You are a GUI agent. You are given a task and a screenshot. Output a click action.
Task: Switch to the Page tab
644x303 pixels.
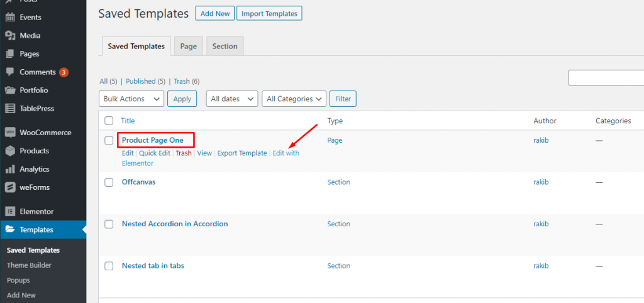pyautogui.click(x=188, y=47)
